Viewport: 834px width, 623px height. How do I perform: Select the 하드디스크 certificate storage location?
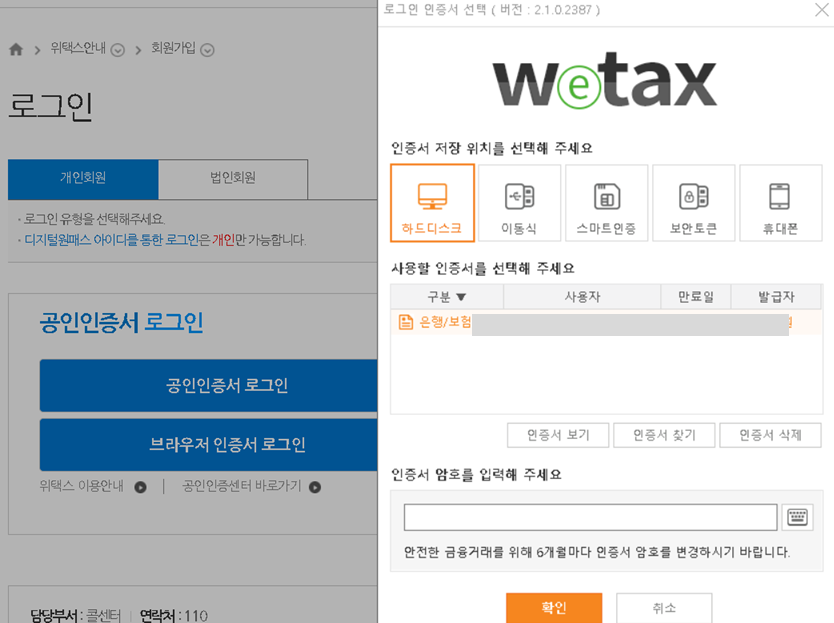coord(432,203)
